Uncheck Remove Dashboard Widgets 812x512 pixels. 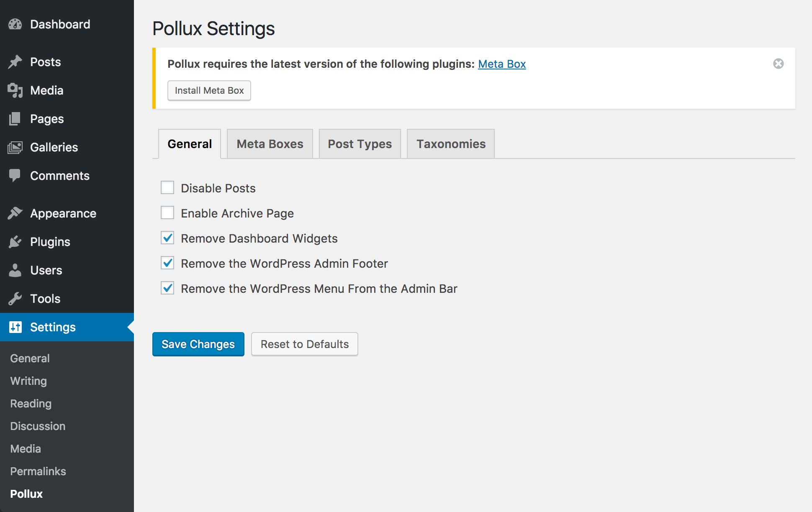pos(167,238)
